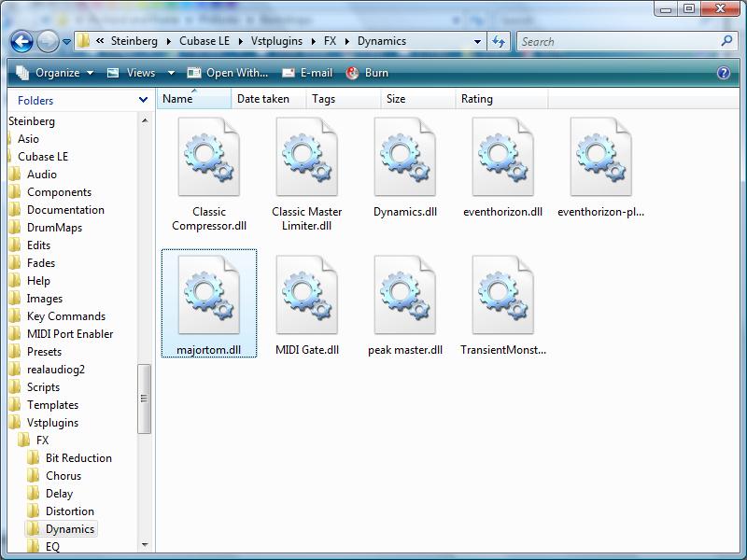Select Templates folder in tree
Screen dimensions: 747x560
[x=52, y=405]
